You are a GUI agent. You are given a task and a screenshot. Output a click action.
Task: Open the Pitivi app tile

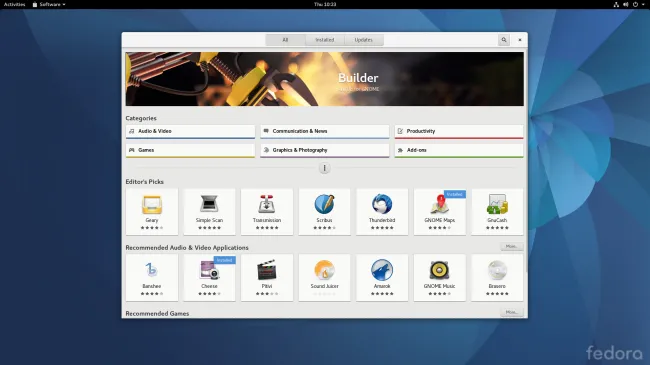tap(267, 278)
